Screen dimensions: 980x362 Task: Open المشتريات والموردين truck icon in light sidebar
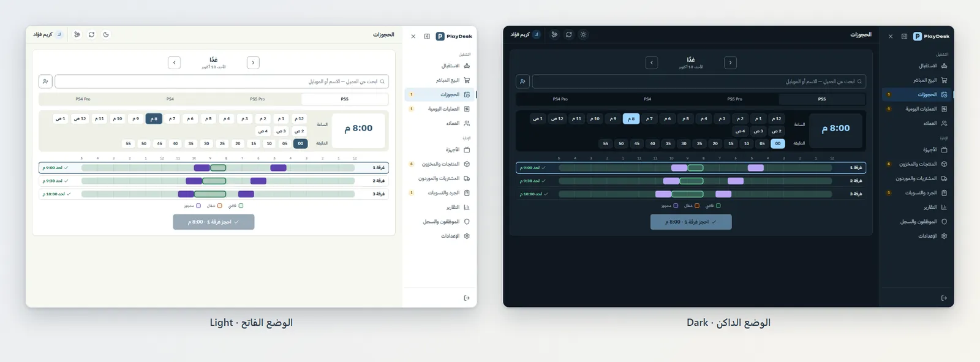(467, 178)
